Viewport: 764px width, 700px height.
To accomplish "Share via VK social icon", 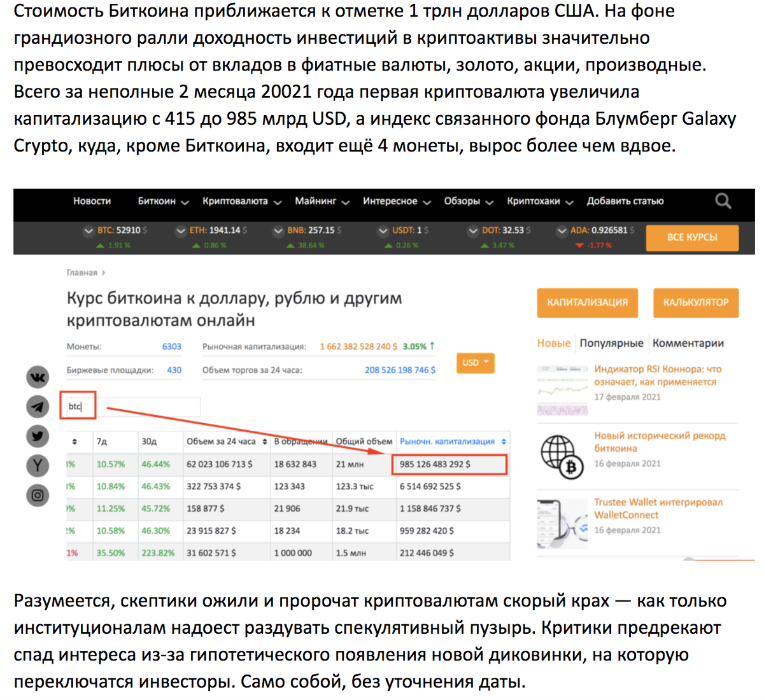I will tap(38, 377).
